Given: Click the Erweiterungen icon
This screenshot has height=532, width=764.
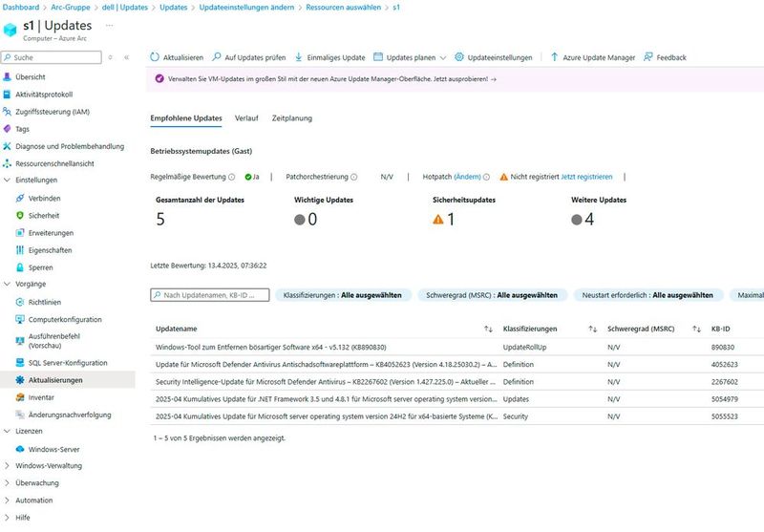Looking at the screenshot, I should point(20,233).
